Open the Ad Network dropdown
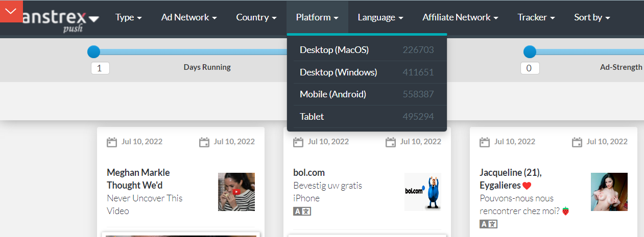644x237 pixels. 189,17
